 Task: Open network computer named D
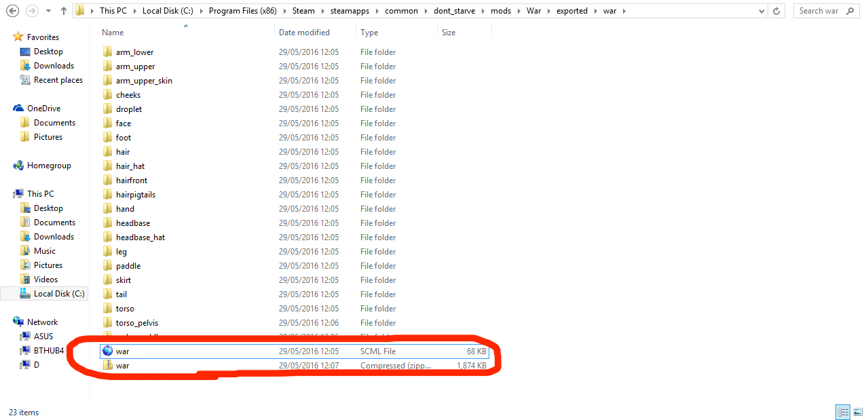pos(37,365)
